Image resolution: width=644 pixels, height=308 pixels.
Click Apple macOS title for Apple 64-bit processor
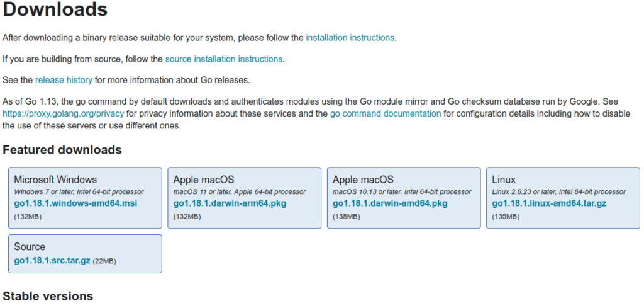tap(204, 180)
